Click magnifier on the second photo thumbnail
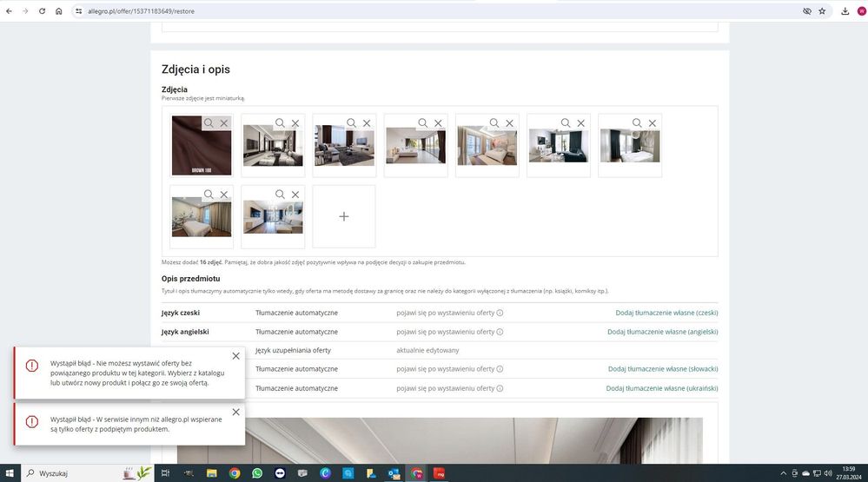This screenshot has height=482, width=868. point(280,123)
